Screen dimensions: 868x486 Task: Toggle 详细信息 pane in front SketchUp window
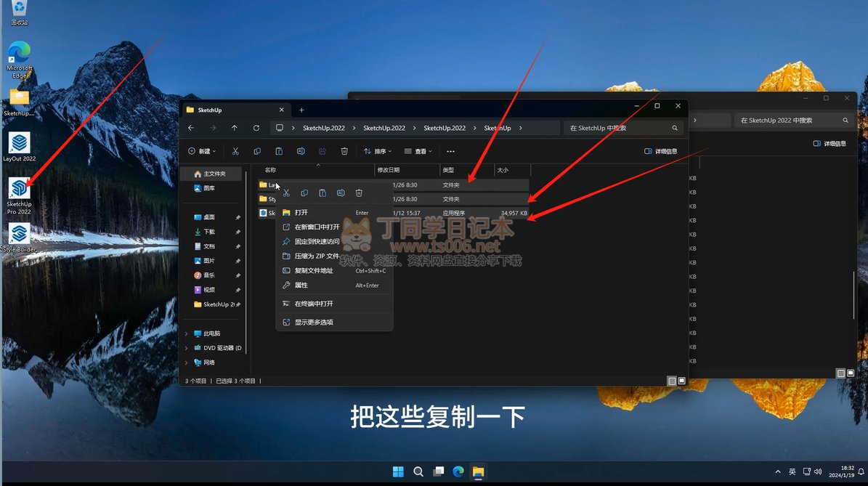click(x=660, y=151)
